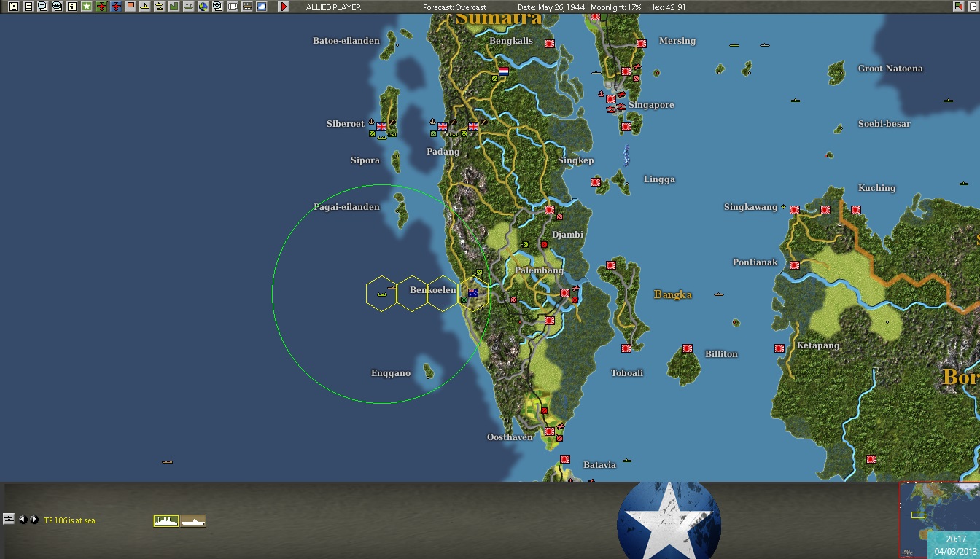Click the 'i' information icon in toolbar
The width and height of the screenshot is (980, 559).
coord(71,7)
